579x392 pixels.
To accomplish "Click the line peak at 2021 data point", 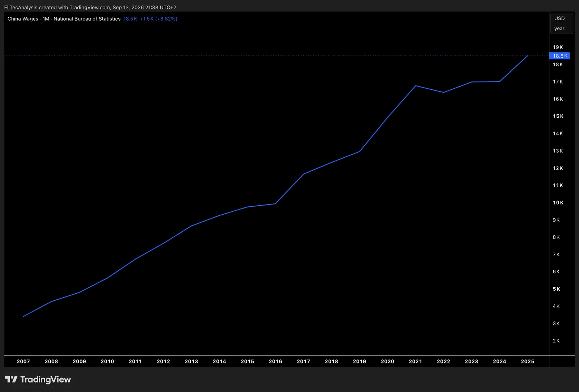I will coord(415,86).
